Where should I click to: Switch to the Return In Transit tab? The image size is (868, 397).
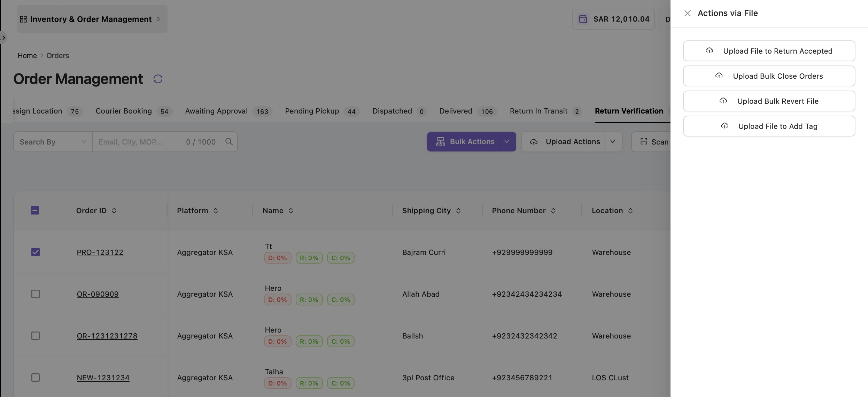(546, 111)
